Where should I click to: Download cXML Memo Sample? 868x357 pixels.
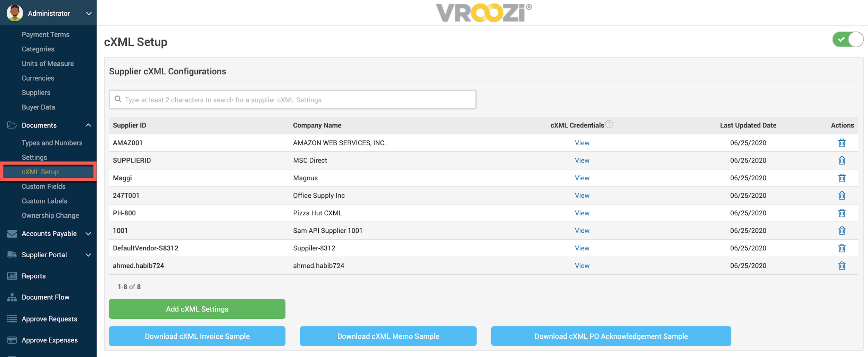[x=388, y=336]
